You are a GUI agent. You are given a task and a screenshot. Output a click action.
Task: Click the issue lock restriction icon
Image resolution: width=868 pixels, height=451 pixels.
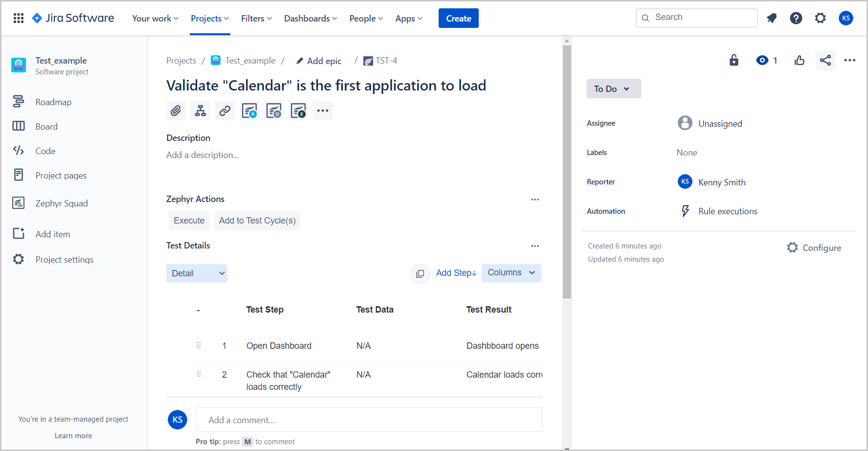[x=734, y=60]
